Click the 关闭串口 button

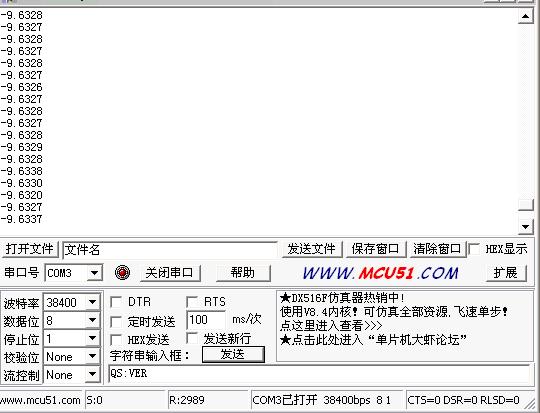170,273
